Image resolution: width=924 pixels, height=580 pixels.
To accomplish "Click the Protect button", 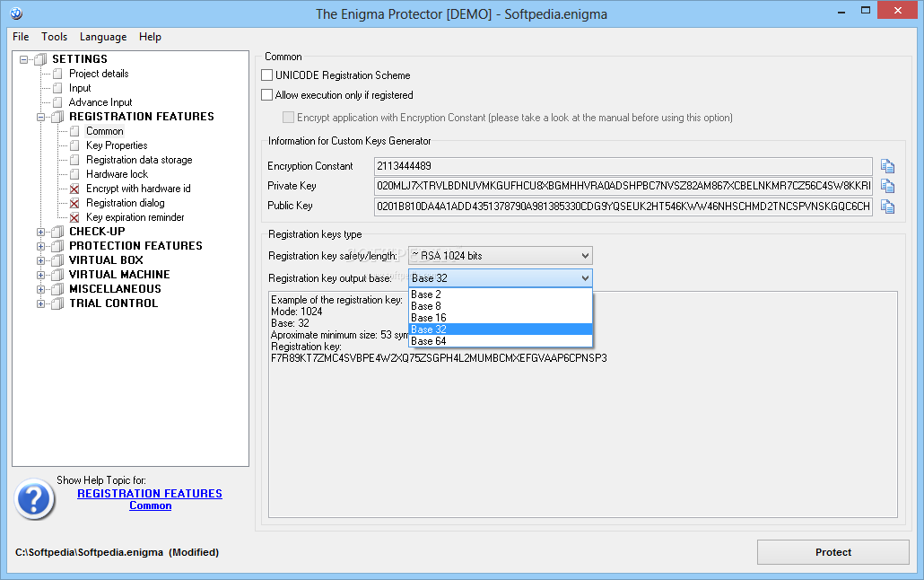I will 832,552.
